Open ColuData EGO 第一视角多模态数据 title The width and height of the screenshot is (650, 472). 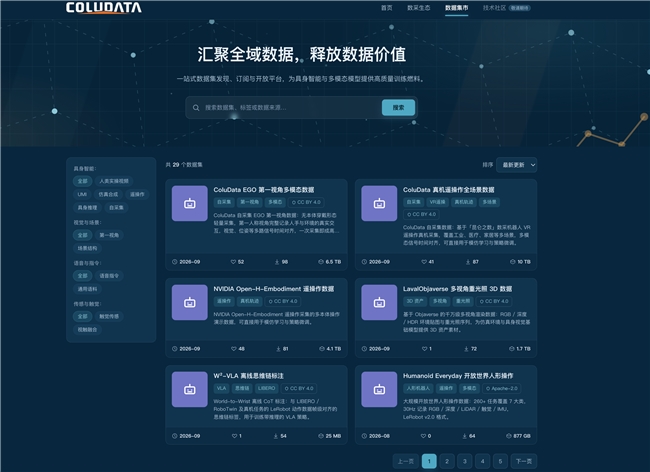coord(264,190)
